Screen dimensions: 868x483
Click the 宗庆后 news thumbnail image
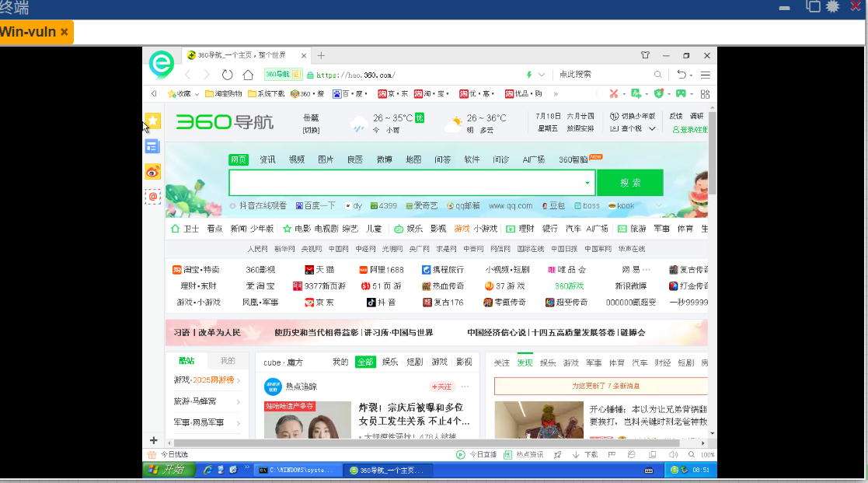point(308,420)
